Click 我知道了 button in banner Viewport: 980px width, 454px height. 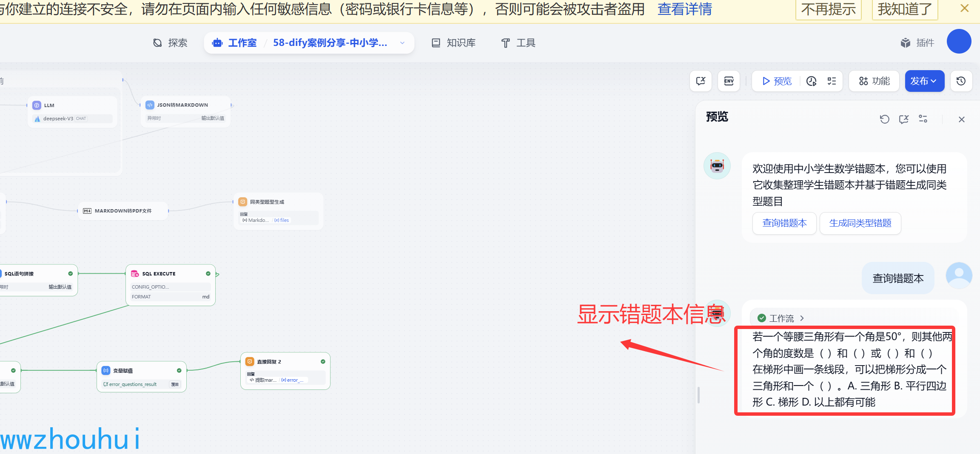(905, 9)
